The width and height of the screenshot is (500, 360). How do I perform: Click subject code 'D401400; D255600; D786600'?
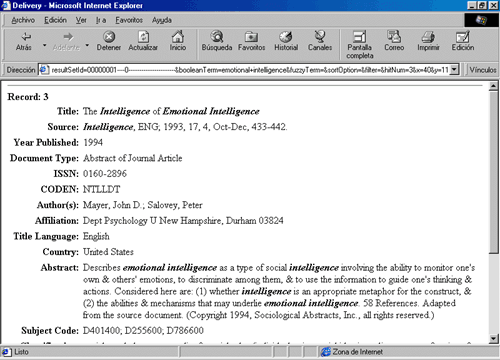[x=143, y=331]
